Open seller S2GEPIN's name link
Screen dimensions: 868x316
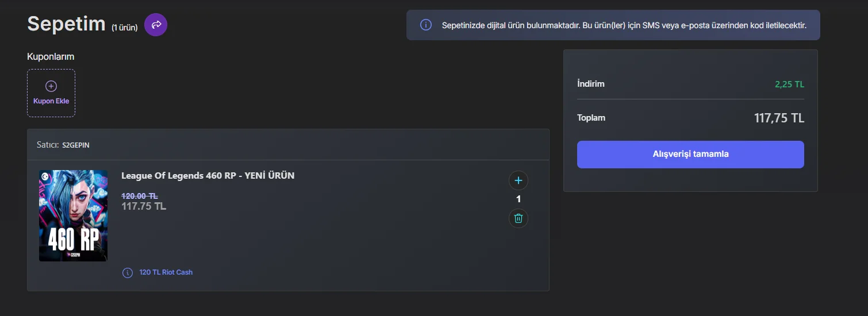click(75, 145)
